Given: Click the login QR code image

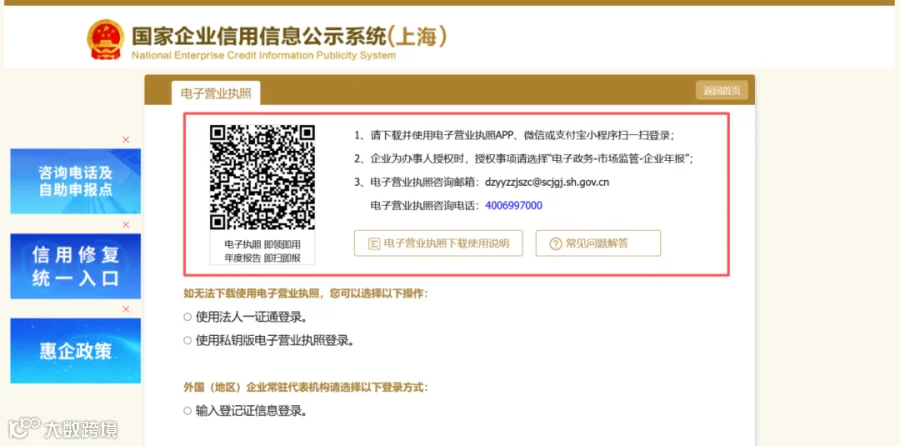Looking at the screenshot, I should coord(262,177).
